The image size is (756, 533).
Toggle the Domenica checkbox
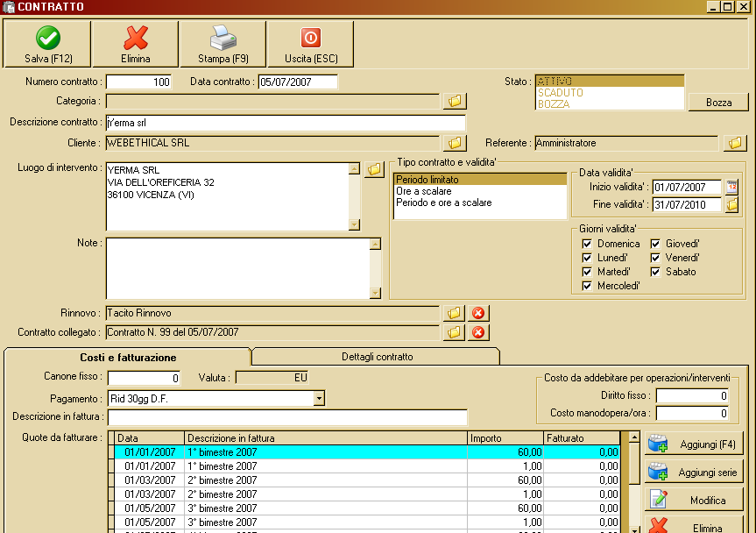(x=587, y=244)
